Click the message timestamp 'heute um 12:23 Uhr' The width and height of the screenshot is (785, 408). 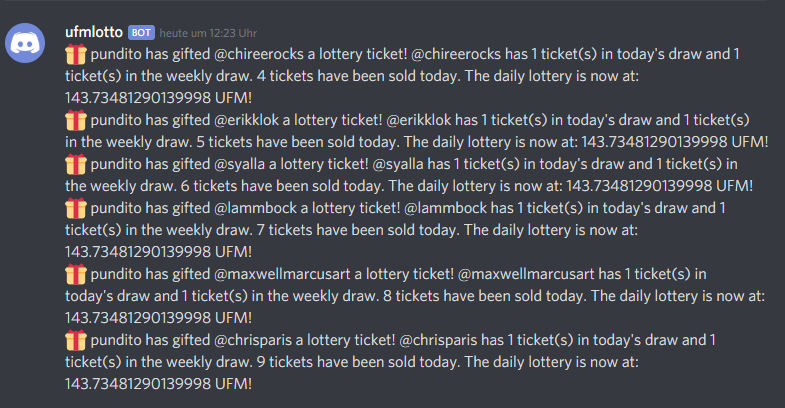tap(202, 32)
